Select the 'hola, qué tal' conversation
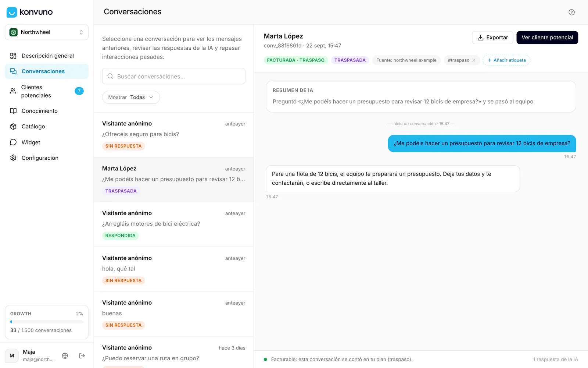Viewport: 588px width, 368px height. coord(174,269)
